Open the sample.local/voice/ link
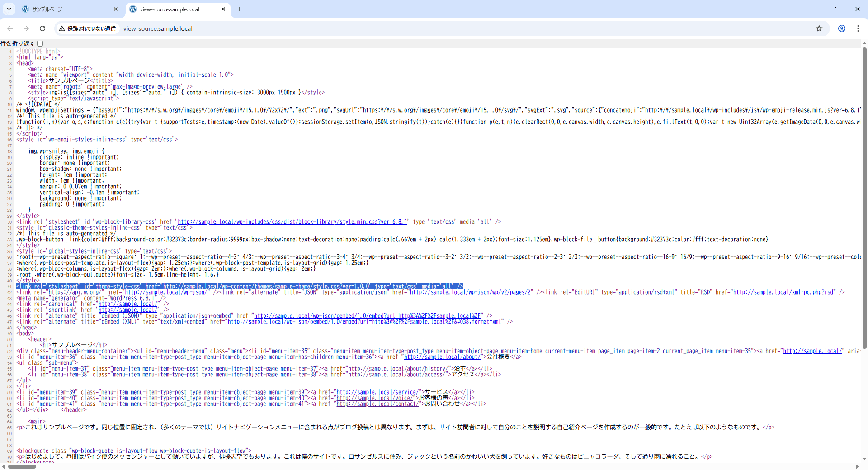This screenshot has width=868, height=470. pos(375,398)
